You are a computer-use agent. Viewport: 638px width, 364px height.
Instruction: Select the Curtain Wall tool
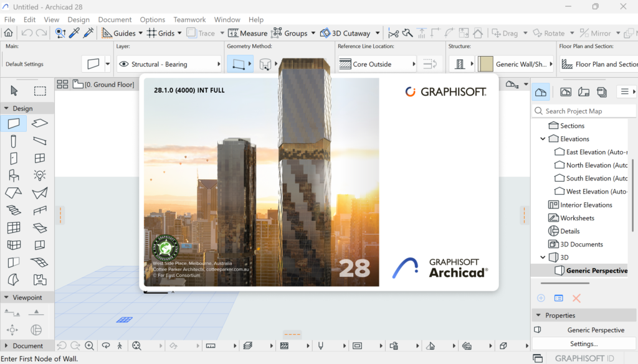pyautogui.click(x=14, y=228)
